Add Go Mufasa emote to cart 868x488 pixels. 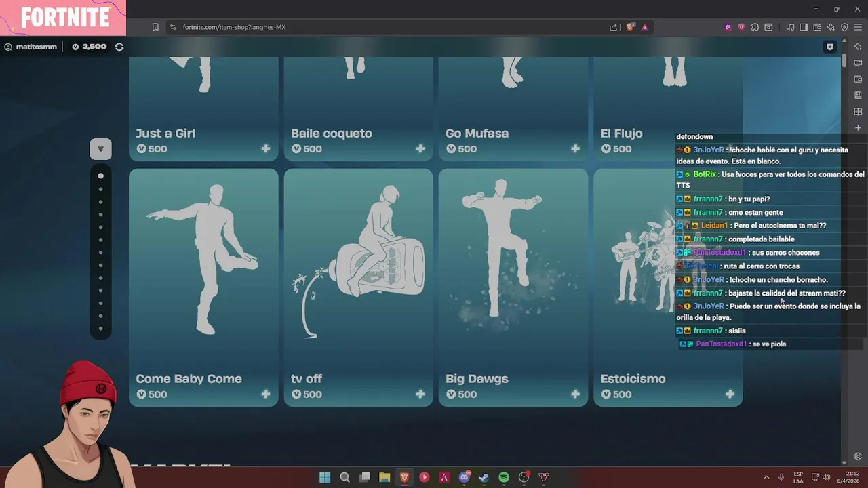click(575, 149)
